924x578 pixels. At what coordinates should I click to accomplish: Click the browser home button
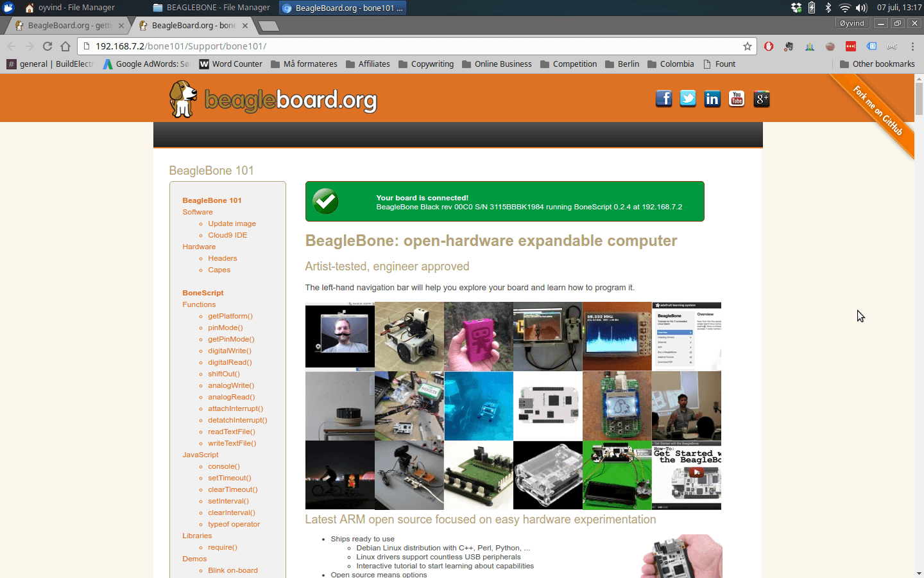tap(65, 46)
